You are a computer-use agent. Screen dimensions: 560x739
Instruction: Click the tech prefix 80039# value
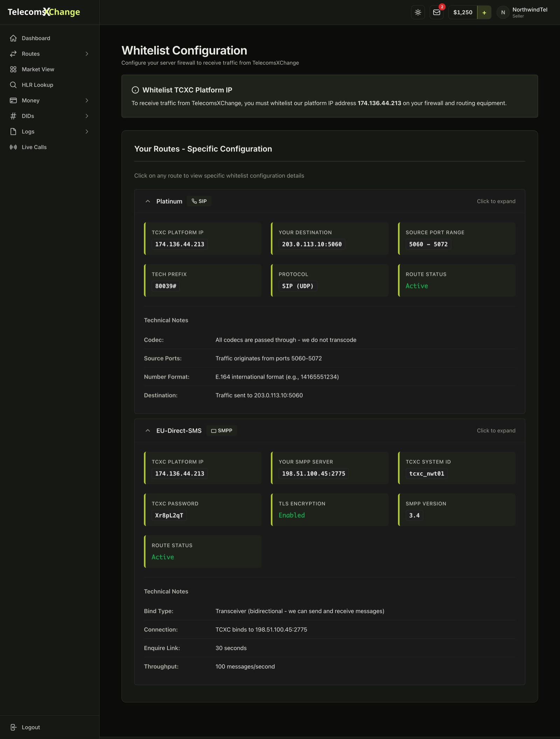pyautogui.click(x=166, y=286)
